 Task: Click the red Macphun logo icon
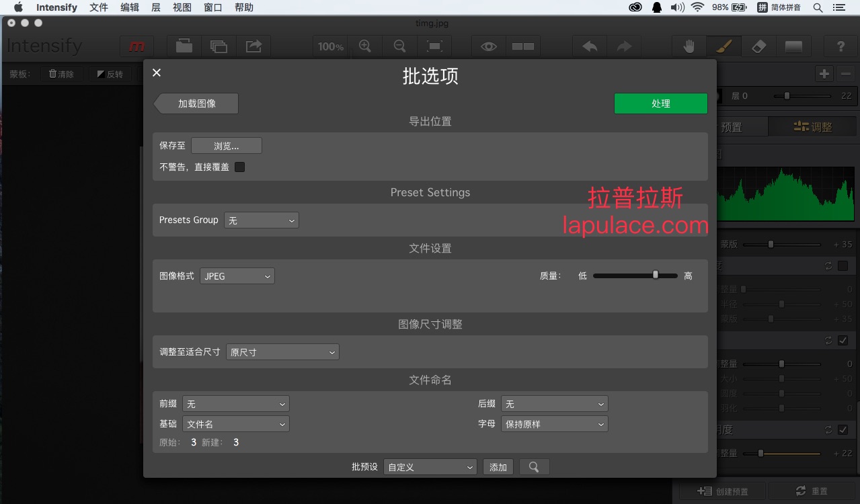137,46
